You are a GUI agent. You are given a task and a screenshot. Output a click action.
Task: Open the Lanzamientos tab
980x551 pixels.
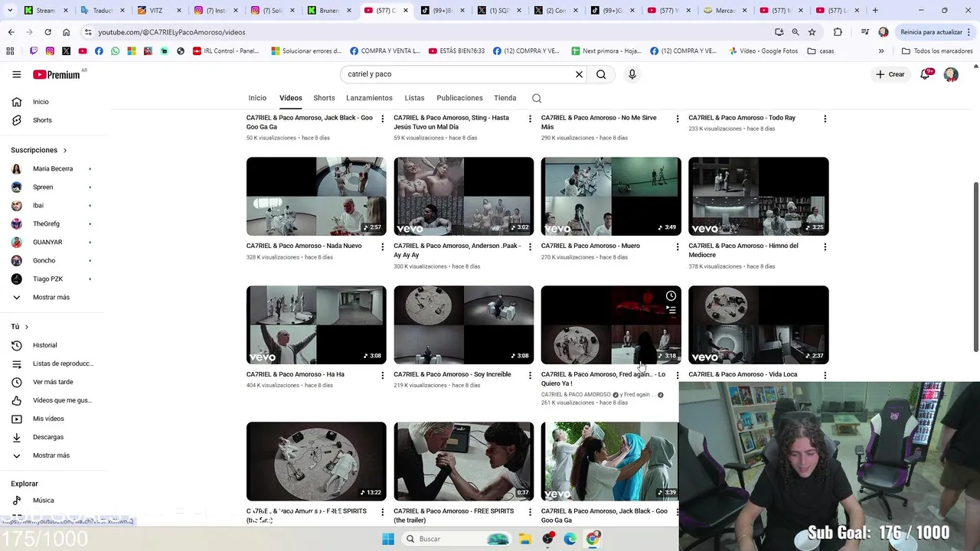point(369,98)
